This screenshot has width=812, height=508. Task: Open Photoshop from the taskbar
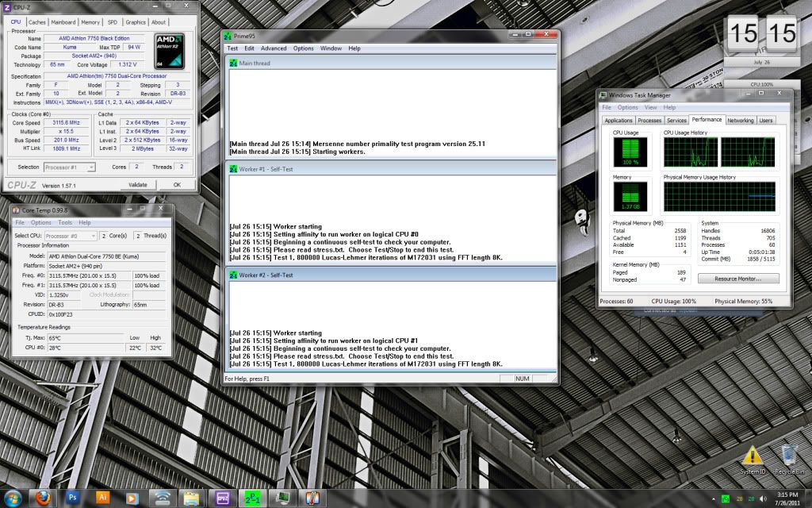point(72,498)
